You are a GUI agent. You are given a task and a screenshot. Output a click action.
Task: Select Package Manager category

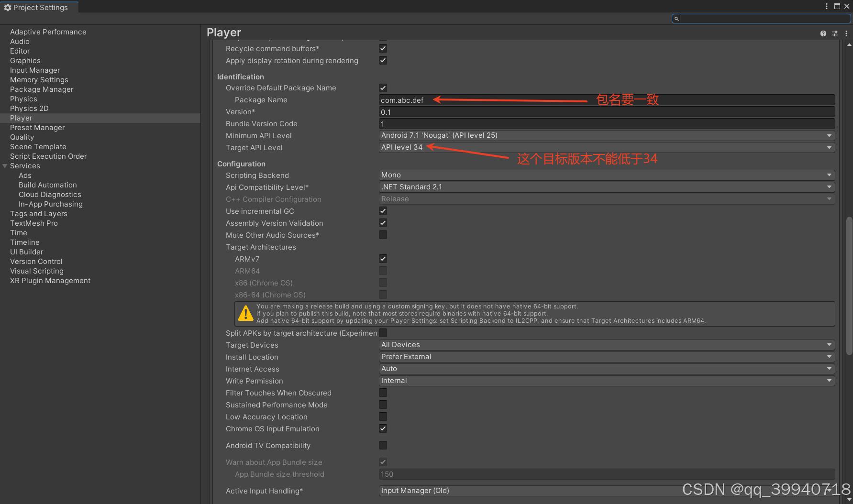pyautogui.click(x=42, y=89)
